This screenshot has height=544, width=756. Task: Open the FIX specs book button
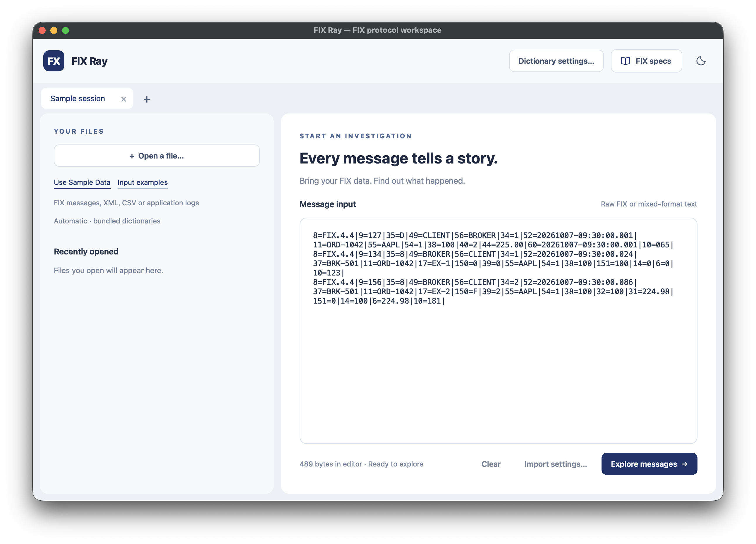coord(646,61)
